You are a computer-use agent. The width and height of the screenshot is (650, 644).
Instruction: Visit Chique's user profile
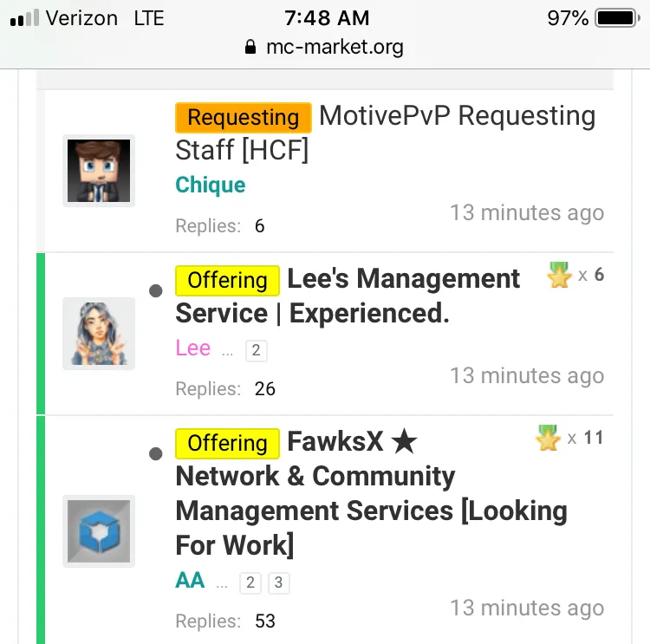click(211, 185)
